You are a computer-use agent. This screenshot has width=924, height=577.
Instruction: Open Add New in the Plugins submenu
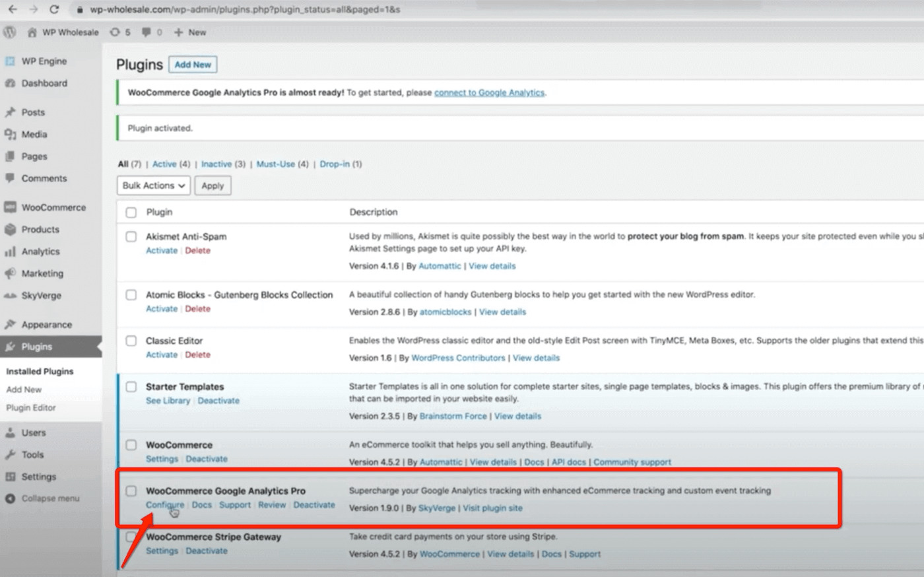point(24,390)
